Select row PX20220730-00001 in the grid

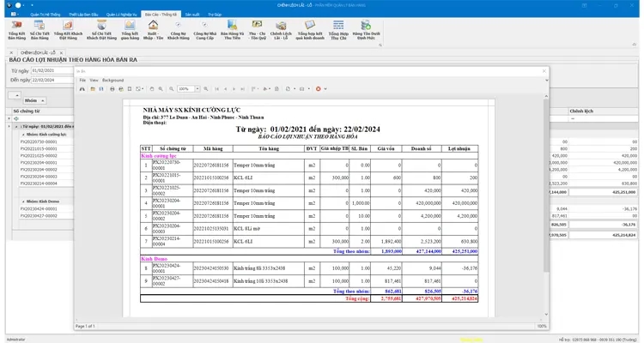click(x=37, y=141)
